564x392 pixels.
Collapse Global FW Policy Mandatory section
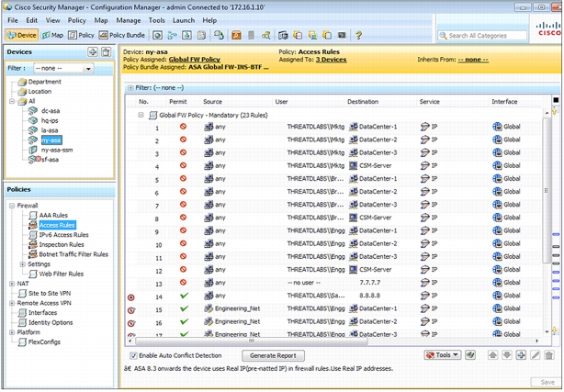[141, 115]
